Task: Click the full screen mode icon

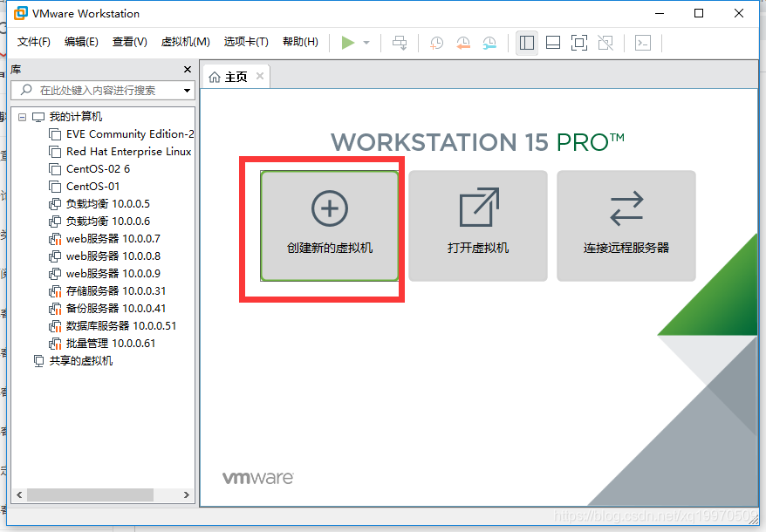Action: pos(579,43)
